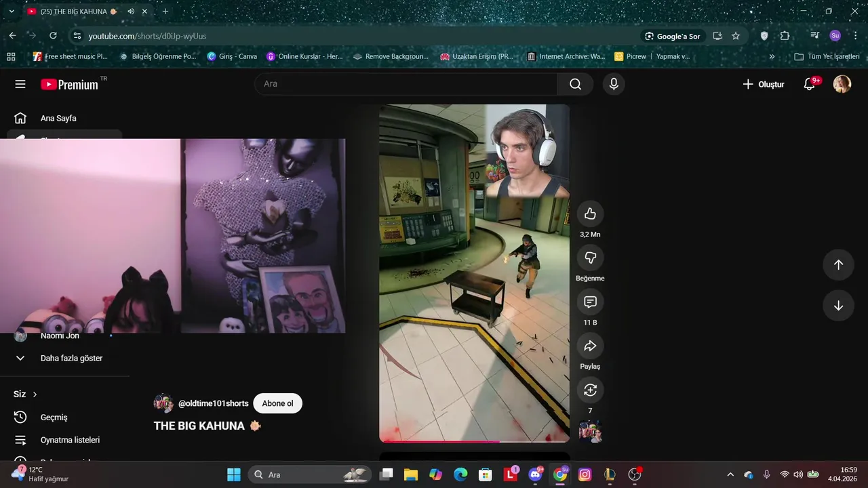
Task: Open Free sheet music bookmark
Action: 71,56
